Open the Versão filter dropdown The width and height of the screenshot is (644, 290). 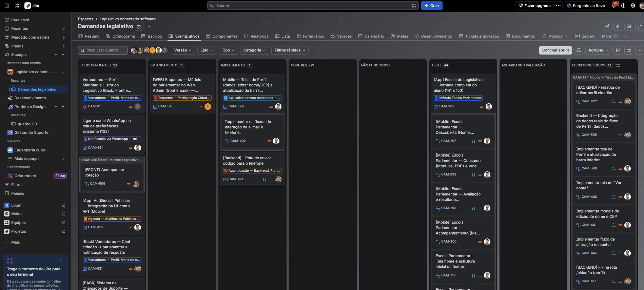pyautogui.click(x=183, y=50)
